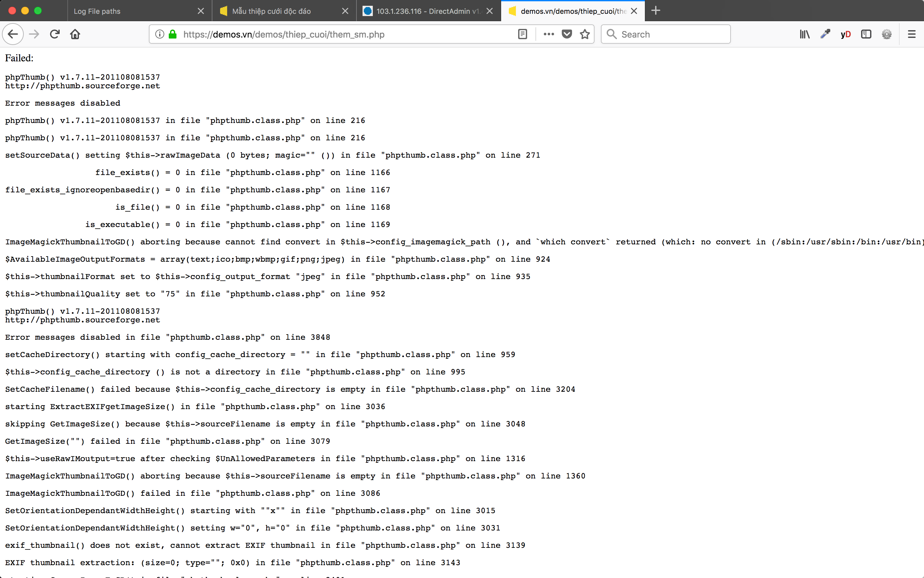Screen dimensions: 924x578
Task: Click exif_thumbnail() does not exist line 3139
Action: (265, 546)
